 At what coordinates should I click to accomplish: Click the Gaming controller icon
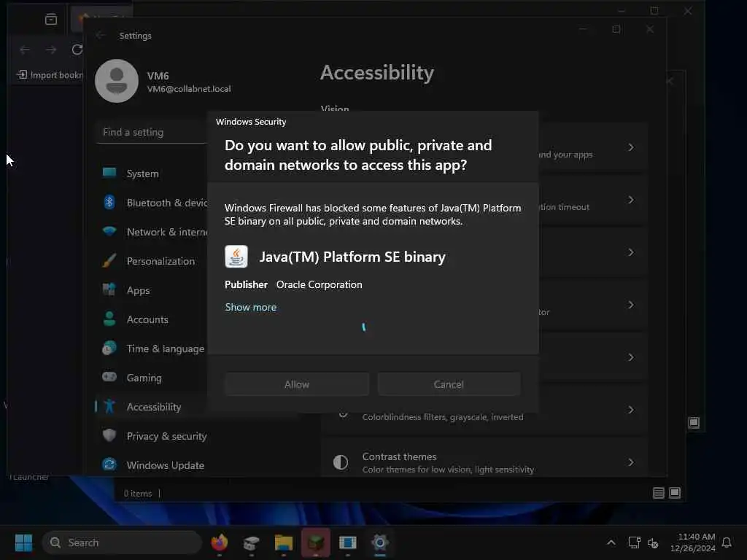click(x=109, y=377)
